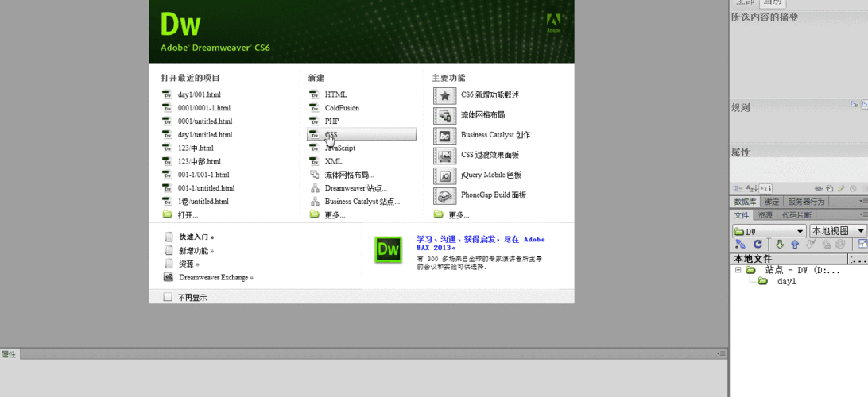Screen dimensions: 868x397
Task: Click the Synchronize files icon
Action: pos(840,244)
